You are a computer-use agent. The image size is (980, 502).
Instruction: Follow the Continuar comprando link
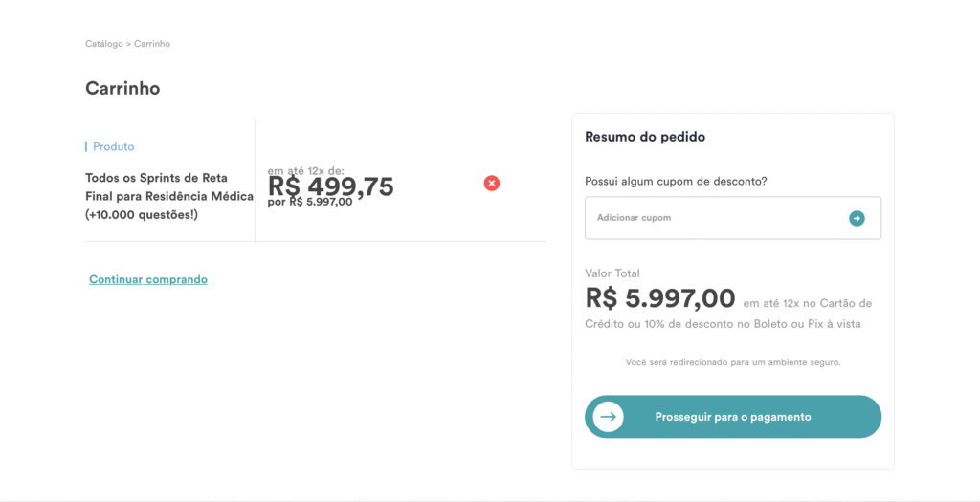pyautogui.click(x=148, y=279)
